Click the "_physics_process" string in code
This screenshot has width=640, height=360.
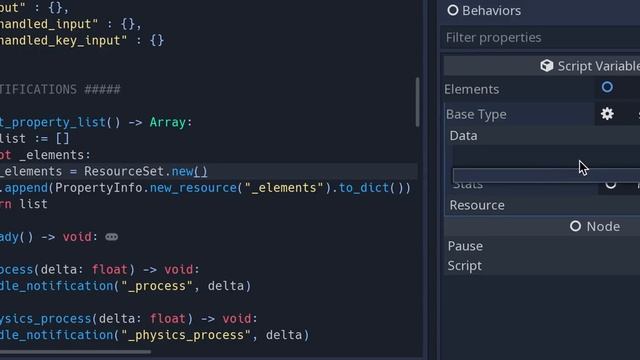[x=186, y=335]
